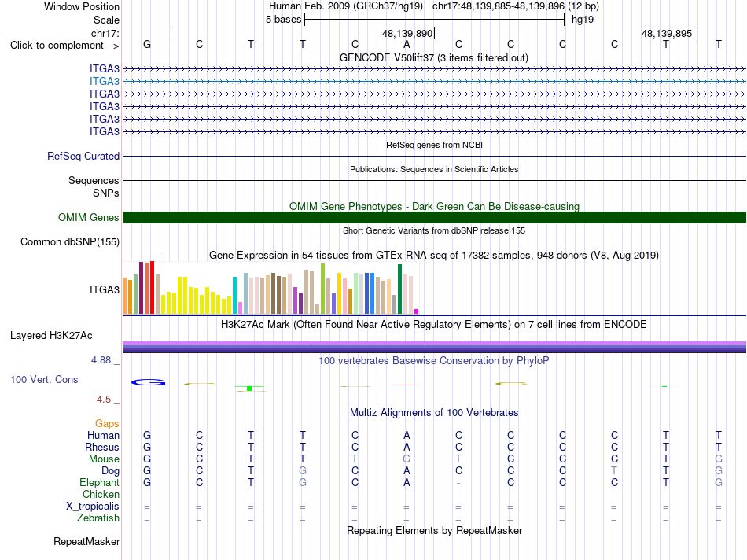Click the dark green OMIM Genes bar

434,217
